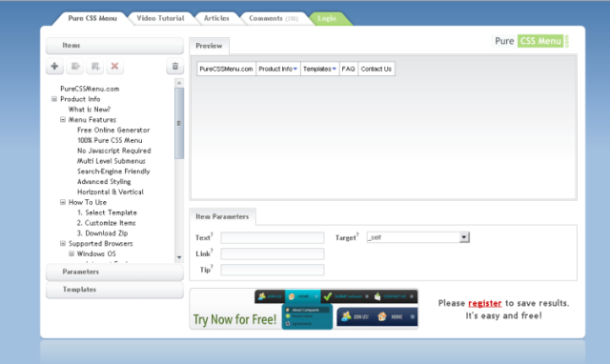This screenshot has width=610, height=364.
Task: Collapse the How To Use tree node
Action: (63, 202)
